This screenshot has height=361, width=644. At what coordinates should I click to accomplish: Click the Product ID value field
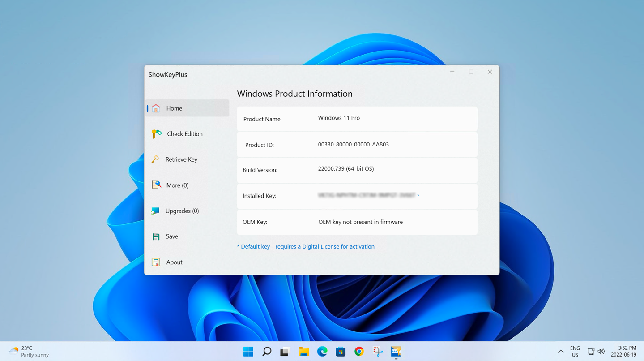[353, 145]
